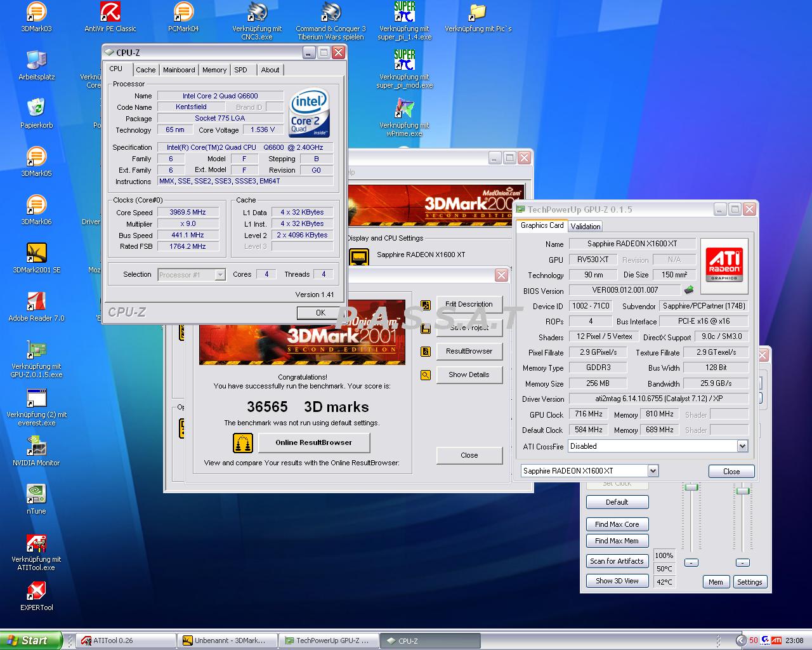This screenshot has height=650, width=812.
Task: Click Find Max Core in ATITool
Action: (617, 524)
